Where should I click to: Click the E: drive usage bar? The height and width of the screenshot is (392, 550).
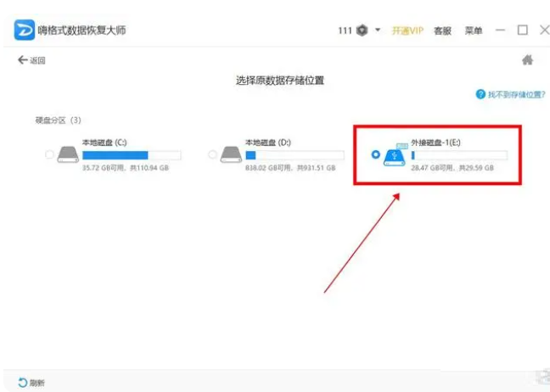point(459,155)
